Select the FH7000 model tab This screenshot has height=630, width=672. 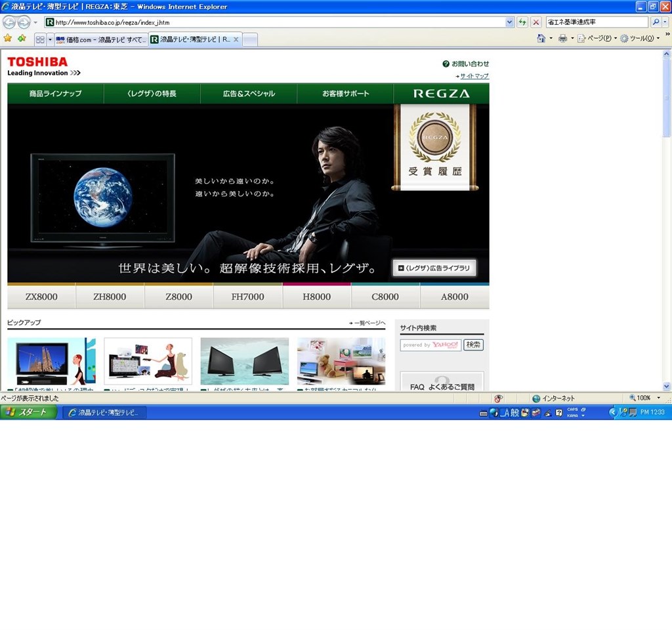point(247,297)
